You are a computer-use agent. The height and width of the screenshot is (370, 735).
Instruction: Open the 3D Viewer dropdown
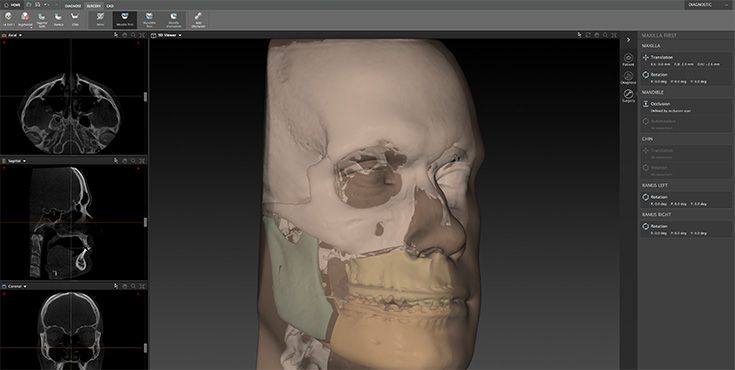pos(180,35)
